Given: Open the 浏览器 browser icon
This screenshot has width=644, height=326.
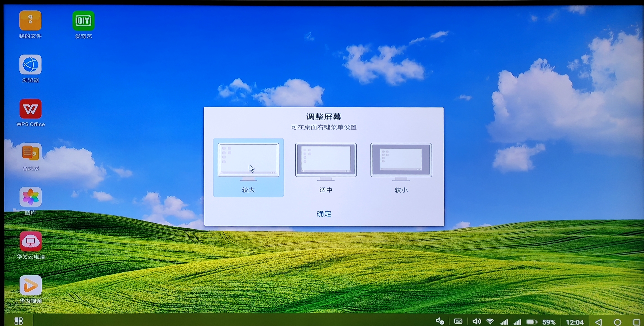Looking at the screenshot, I should pos(30,65).
